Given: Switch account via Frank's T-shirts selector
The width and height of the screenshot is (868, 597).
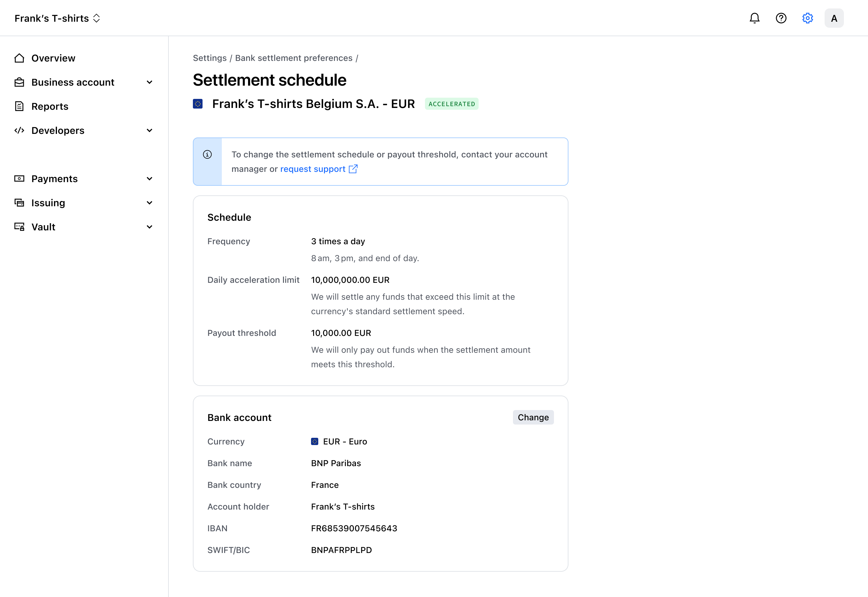Looking at the screenshot, I should pyautogui.click(x=57, y=18).
